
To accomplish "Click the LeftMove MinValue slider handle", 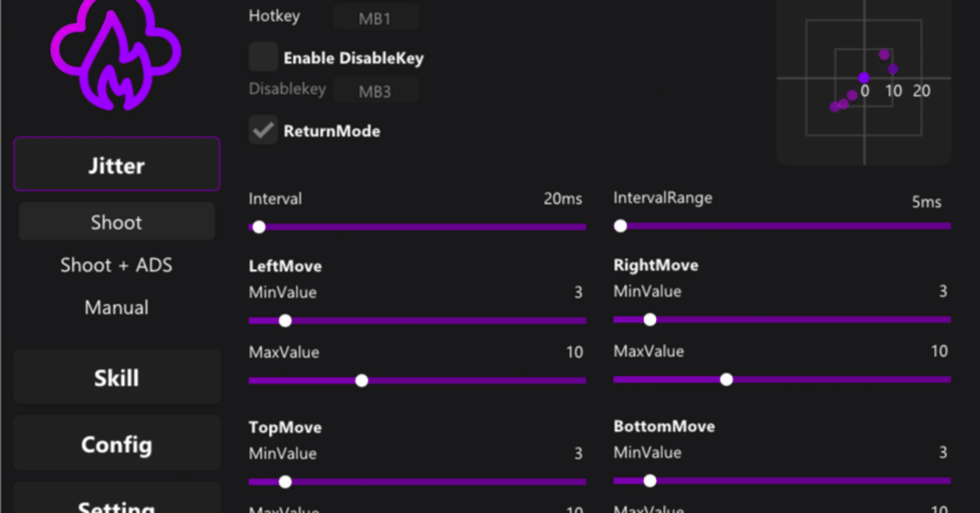I will pos(285,321).
